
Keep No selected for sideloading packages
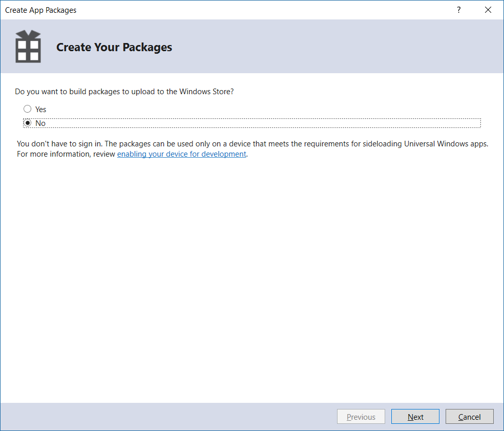[27, 123]
